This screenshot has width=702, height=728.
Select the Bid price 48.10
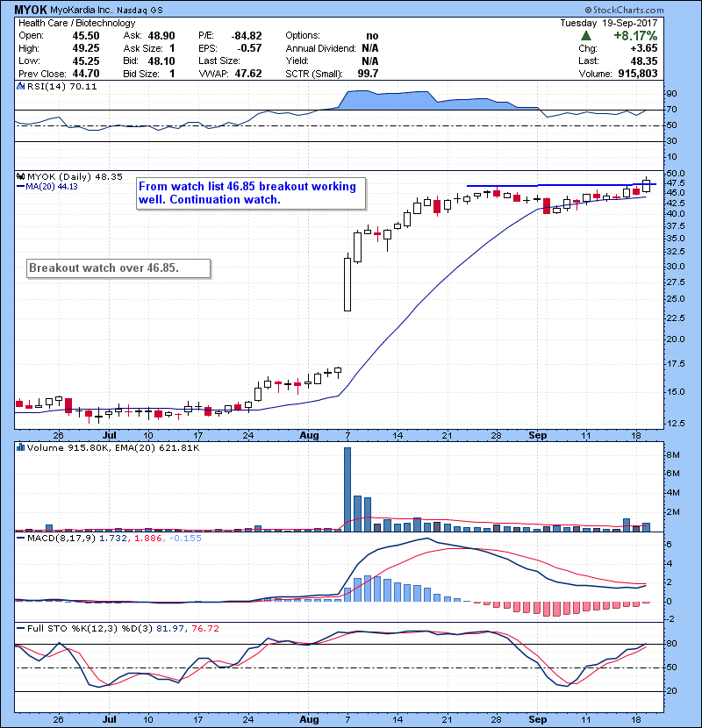click(161, 61)
